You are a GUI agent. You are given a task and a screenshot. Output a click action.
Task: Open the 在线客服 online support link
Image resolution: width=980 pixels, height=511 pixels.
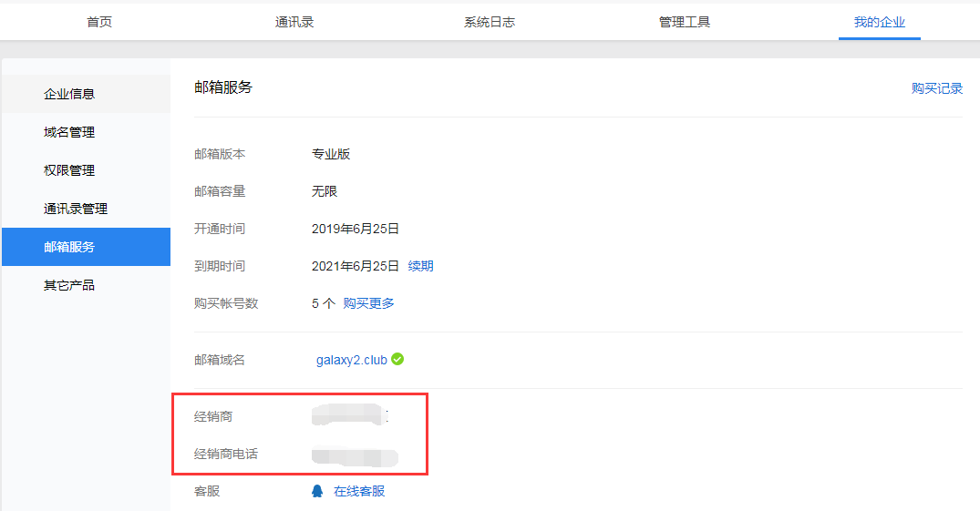[359, 491]
